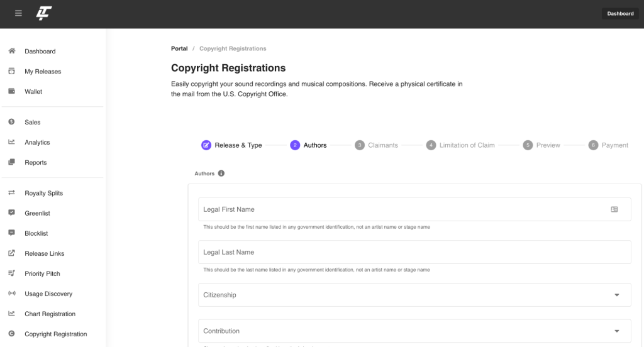Click the Royalty Splits arrows icon

[x=11, y=192]
